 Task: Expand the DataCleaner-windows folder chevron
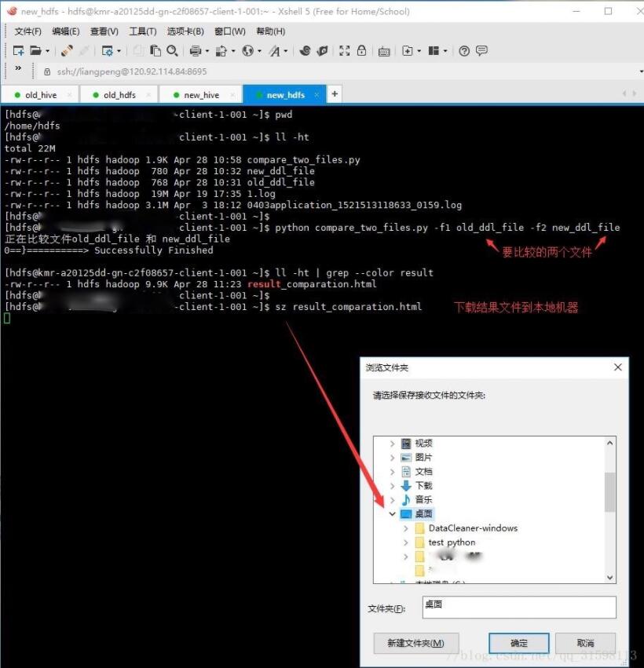(x=407, y=529)
